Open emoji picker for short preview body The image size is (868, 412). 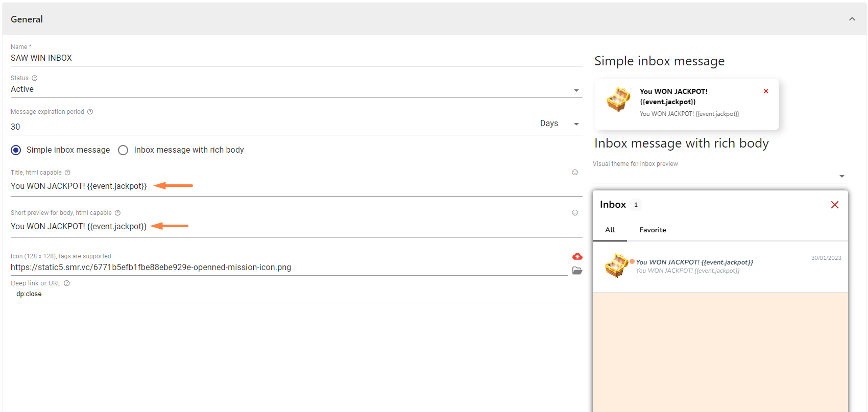pos(574,213)
